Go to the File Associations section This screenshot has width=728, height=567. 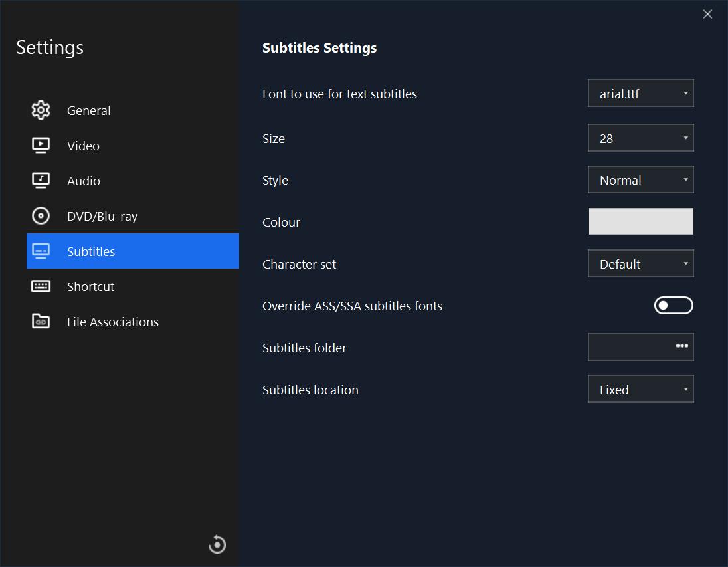112,322
